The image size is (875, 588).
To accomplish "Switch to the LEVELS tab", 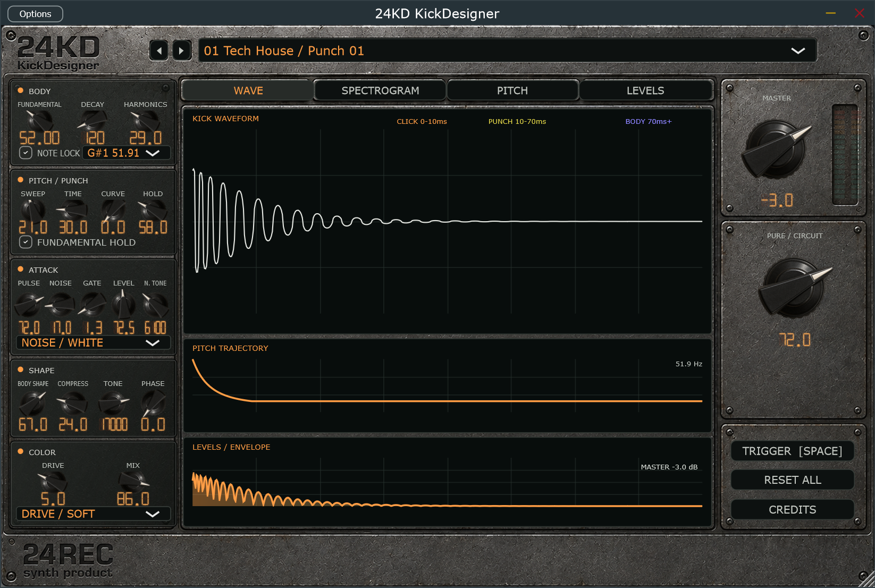I will 645,90.
